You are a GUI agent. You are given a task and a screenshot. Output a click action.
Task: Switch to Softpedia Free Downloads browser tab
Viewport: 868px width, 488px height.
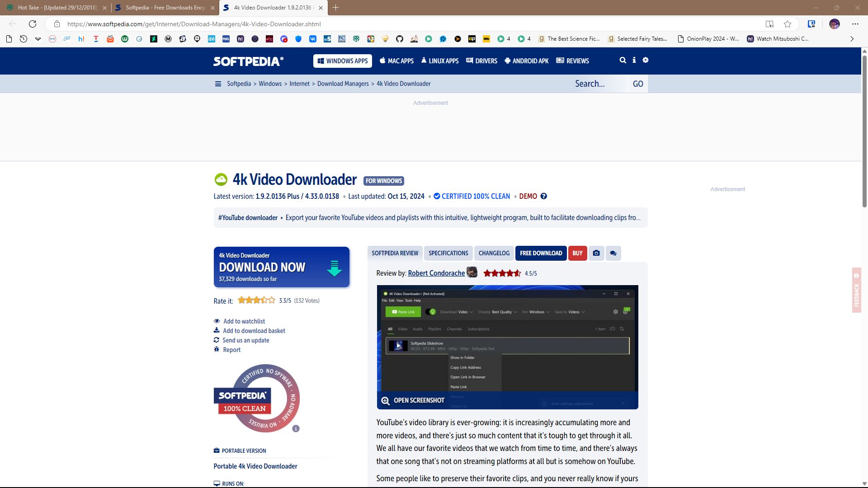click(x=165, y=8)
